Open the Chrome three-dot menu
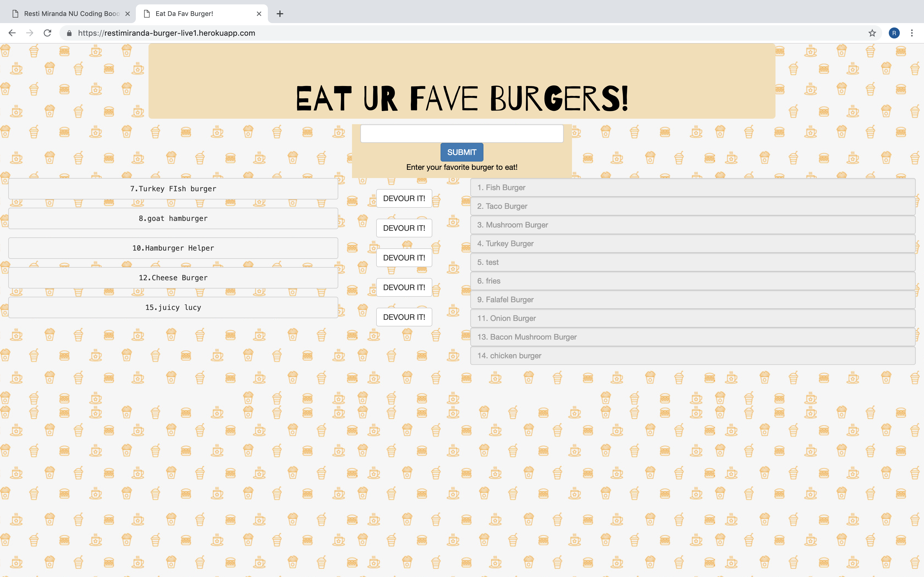Screen dimensions: 924x577 coord(912,33)
